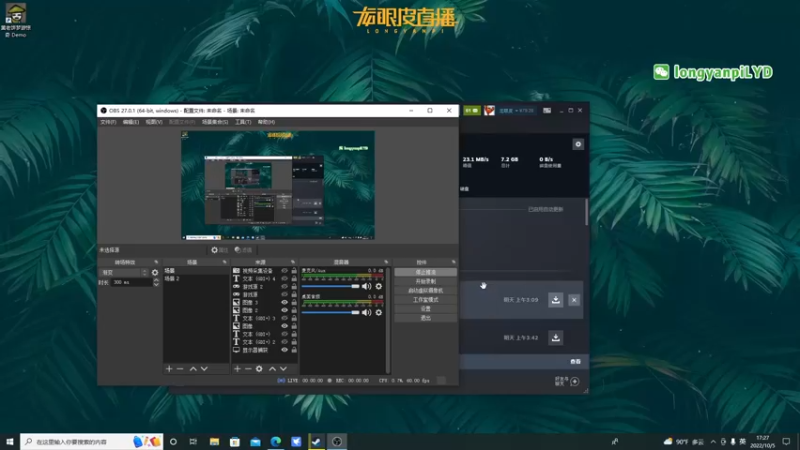
Task: Toggle visibility of 文本 (GDI+) 3 source
Action: 285,318
